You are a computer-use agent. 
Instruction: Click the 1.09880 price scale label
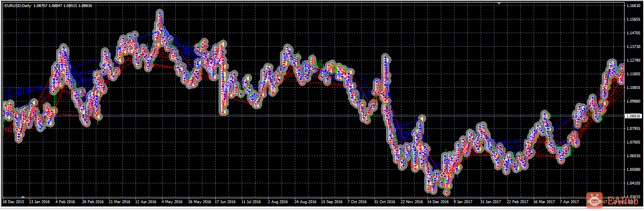point(633,101)
